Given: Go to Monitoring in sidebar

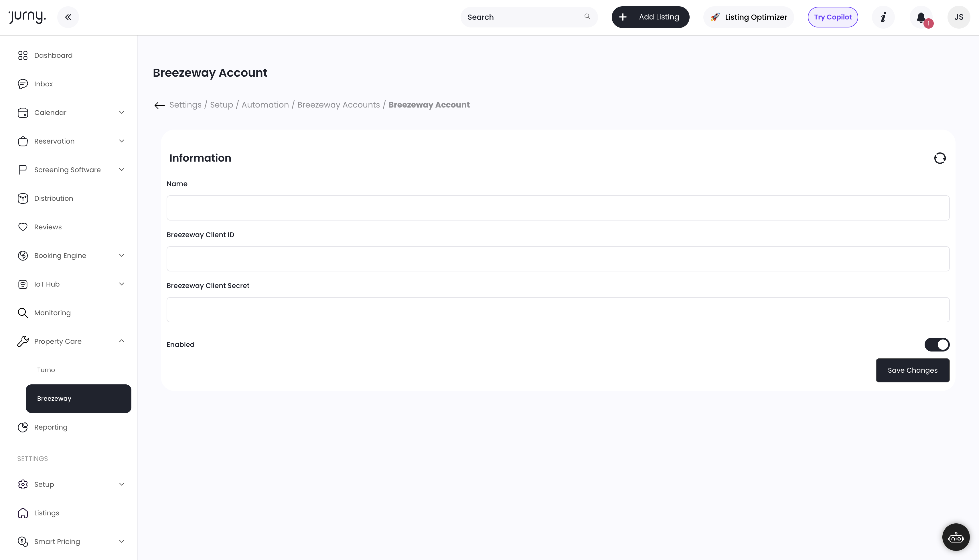Looking at the screenshot, I should tap(52, 313).
